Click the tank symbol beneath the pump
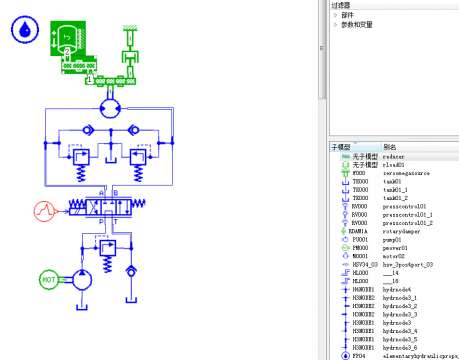Image resolution: width=459 pixels, height=360 pixels. coord(82,306)
